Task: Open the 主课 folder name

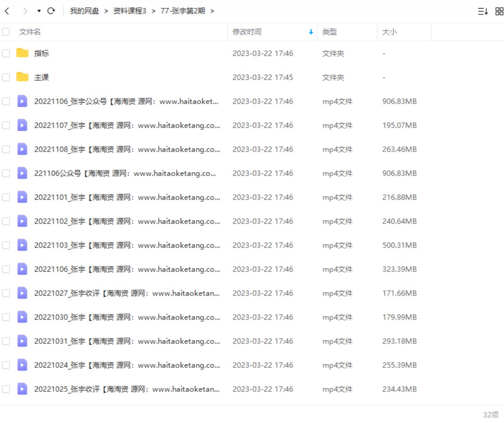Action: point(42,78)
